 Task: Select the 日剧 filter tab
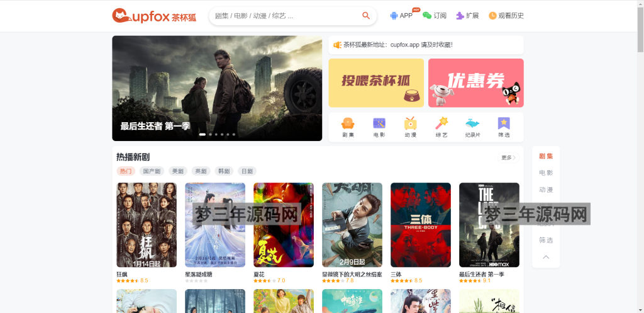[x=247, y=171]
